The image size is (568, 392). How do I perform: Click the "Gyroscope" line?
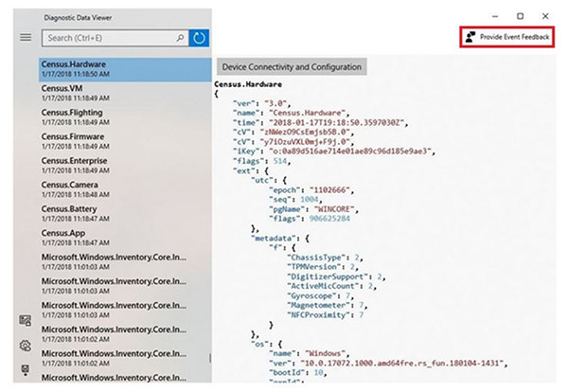tap(321, 295)
